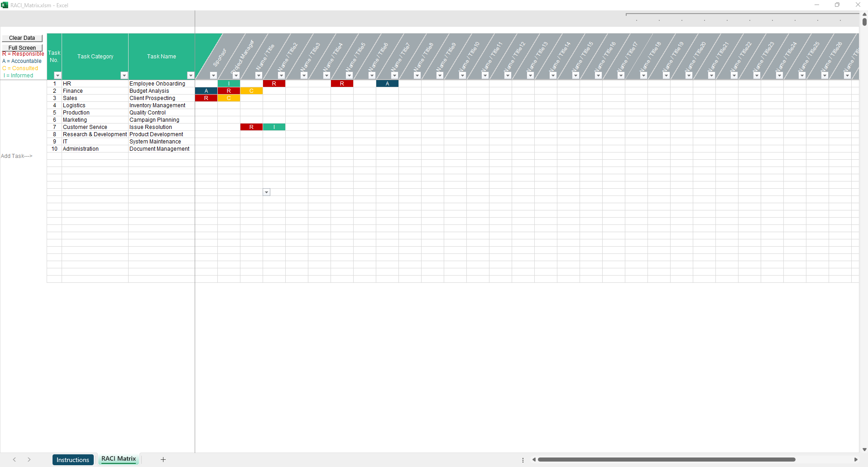Click the vertical scrollbar down arrow
Viewport: 868px width, 467px height.
click(864, 449)
